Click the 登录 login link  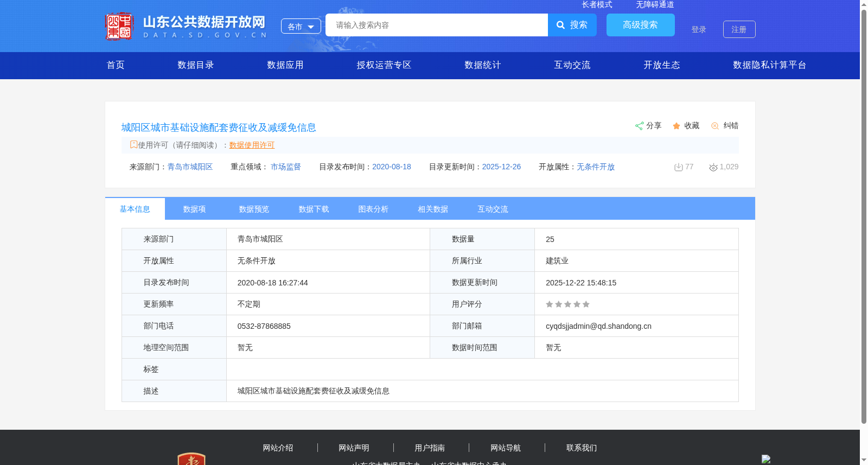click(x=699, y=29)
